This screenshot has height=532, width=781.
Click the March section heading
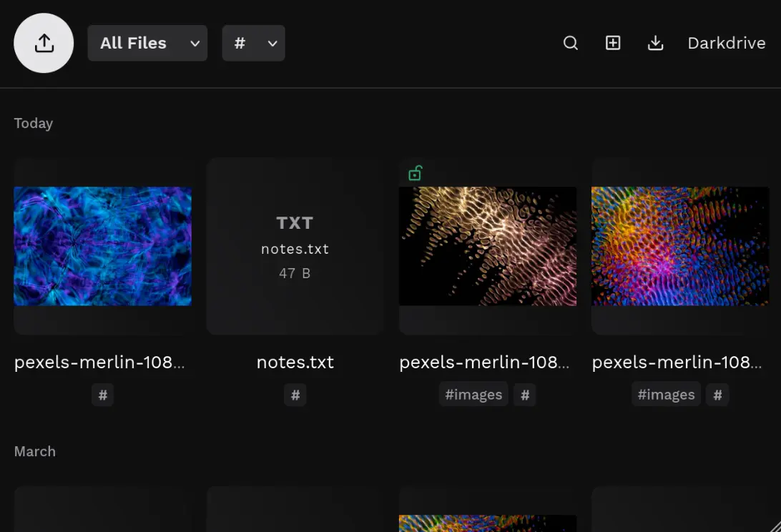click(x=35, y=451)
